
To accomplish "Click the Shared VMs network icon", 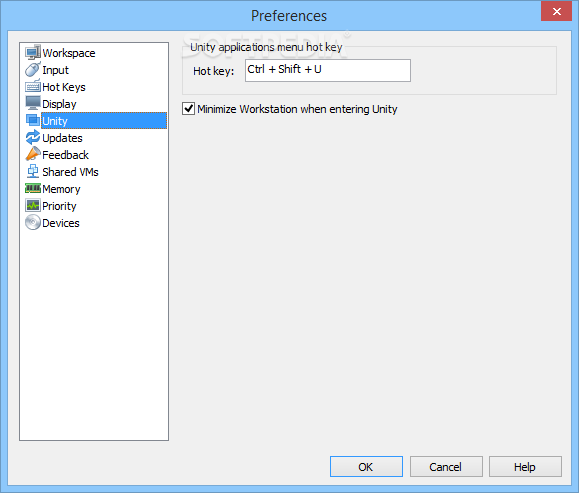I will pos(33,171).
